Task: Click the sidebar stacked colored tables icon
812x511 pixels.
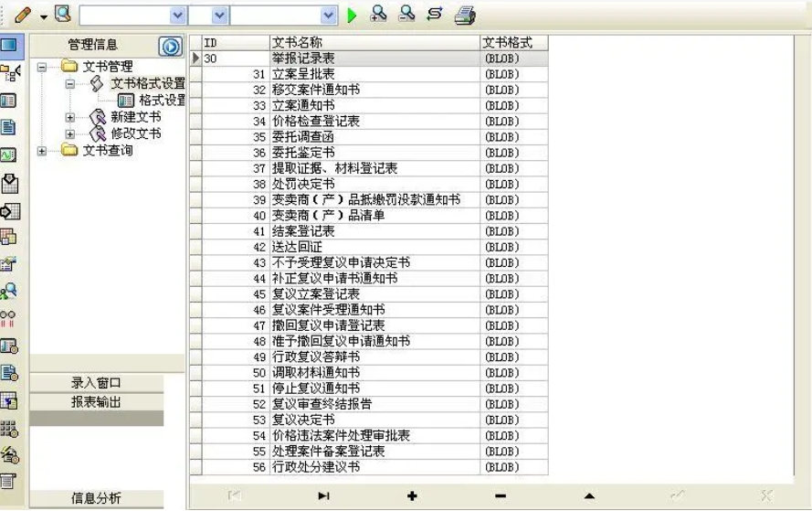Action: click(x=8, y=237)
